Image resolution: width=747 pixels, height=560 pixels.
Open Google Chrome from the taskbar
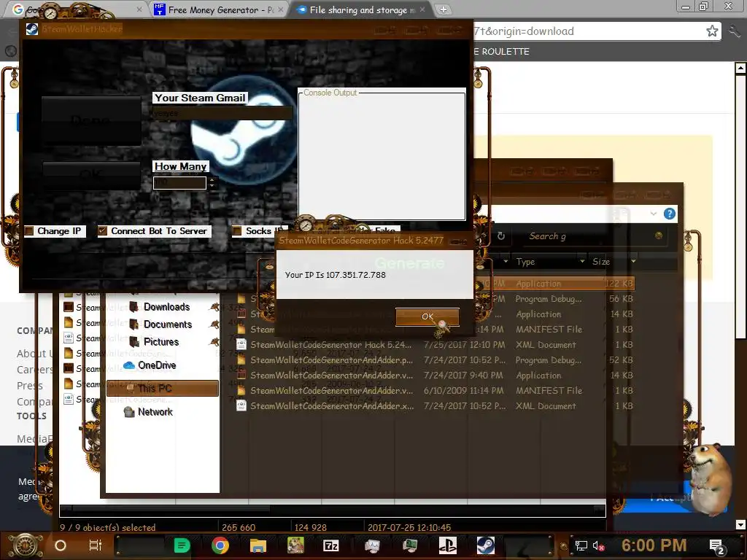click(220, 545)
